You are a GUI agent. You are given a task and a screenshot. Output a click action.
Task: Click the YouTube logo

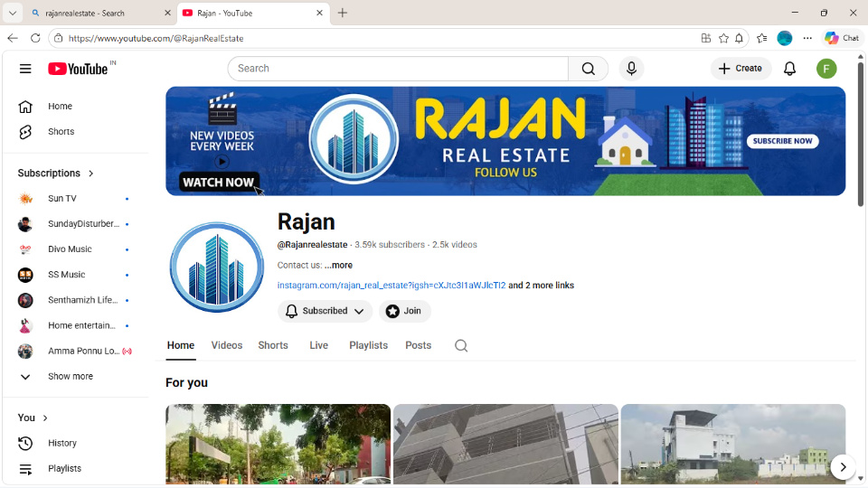tap(78, 69)
